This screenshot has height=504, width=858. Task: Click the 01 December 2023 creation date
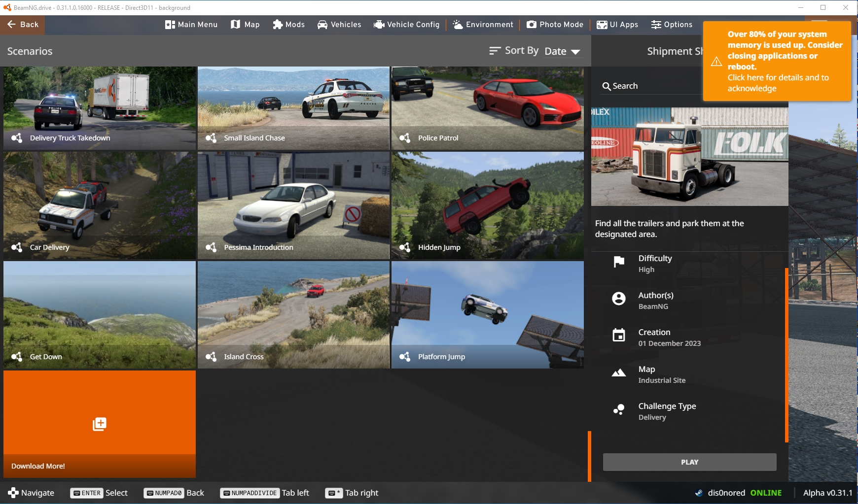pos(669,343)
